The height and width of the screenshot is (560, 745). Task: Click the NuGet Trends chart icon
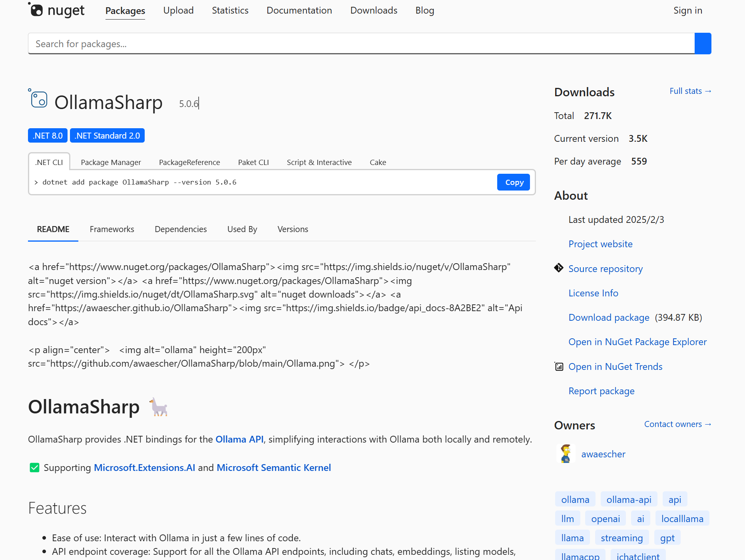[x=559, y=366]
